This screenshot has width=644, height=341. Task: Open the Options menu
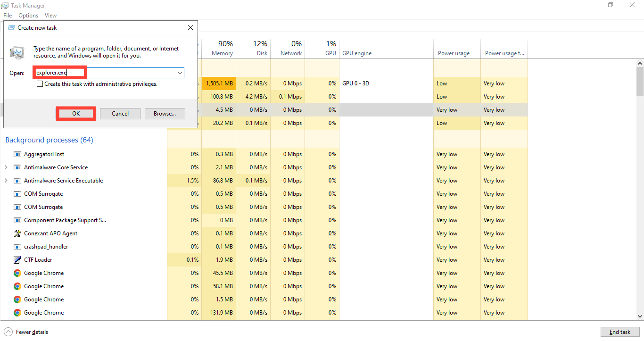click(28, 16)
